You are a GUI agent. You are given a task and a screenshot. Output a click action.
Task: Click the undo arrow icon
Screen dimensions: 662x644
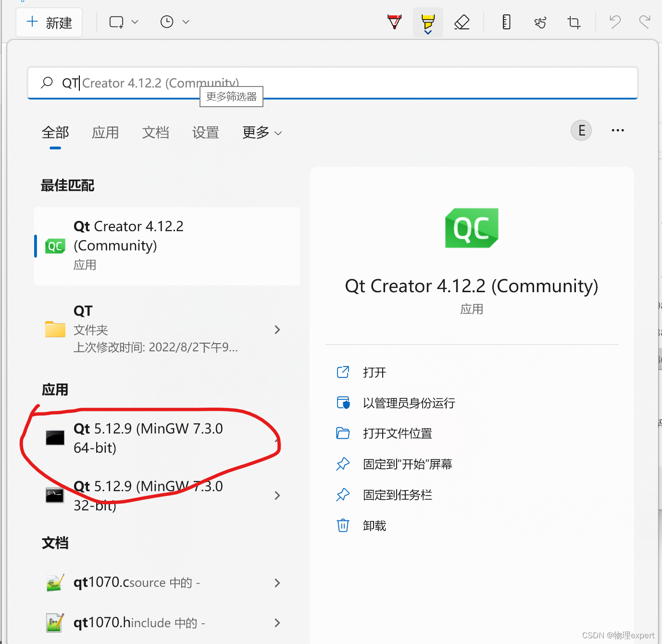pyautogui.click(x=615, y=22)
